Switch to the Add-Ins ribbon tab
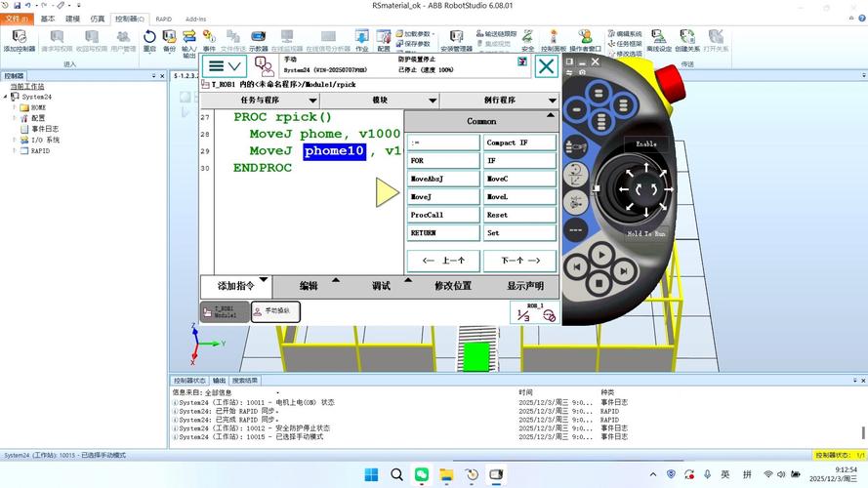The width and height of the screenshot is (868, 488). coord(195,19)
